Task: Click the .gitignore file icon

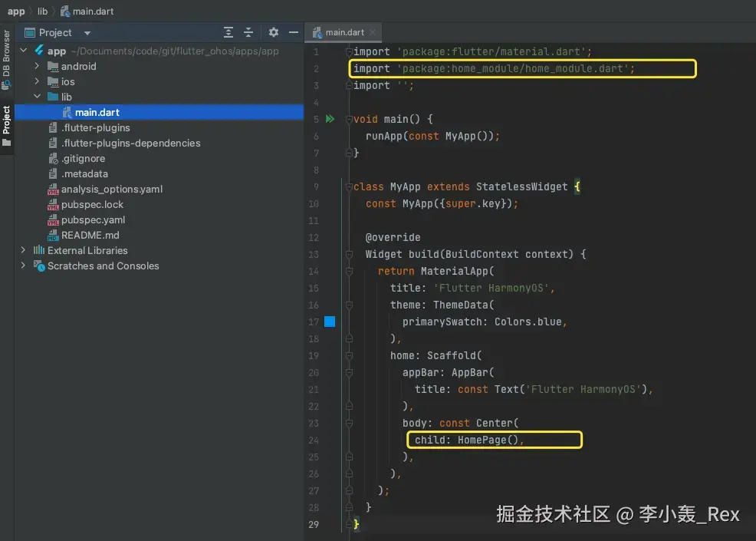Action: [53, 158]
